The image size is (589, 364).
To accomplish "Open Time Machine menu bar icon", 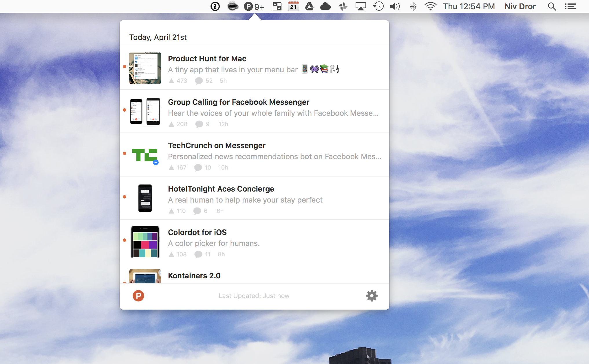I will [378, 6].
